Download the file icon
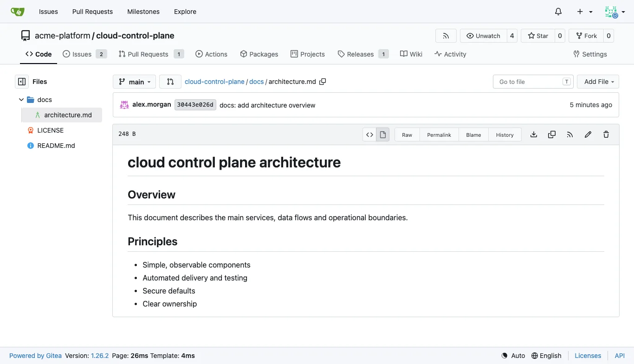The width and height of the screenshot is (634, 364). 534,134
